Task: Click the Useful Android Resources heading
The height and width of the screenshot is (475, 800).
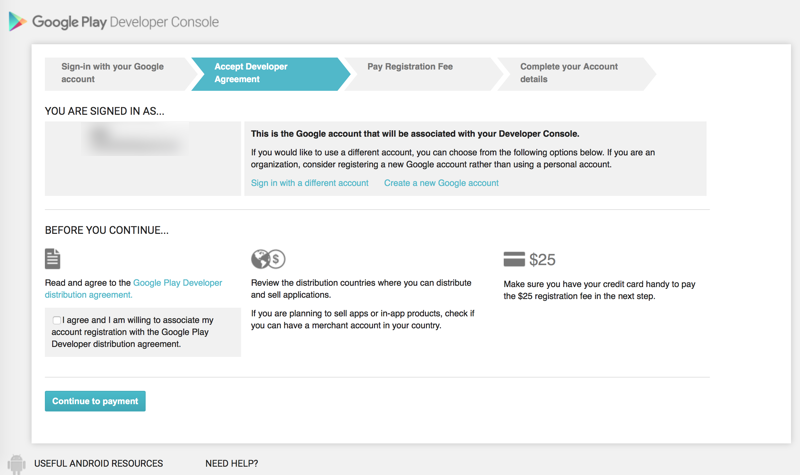Action: pyautogui.click(x=98, y=464)
